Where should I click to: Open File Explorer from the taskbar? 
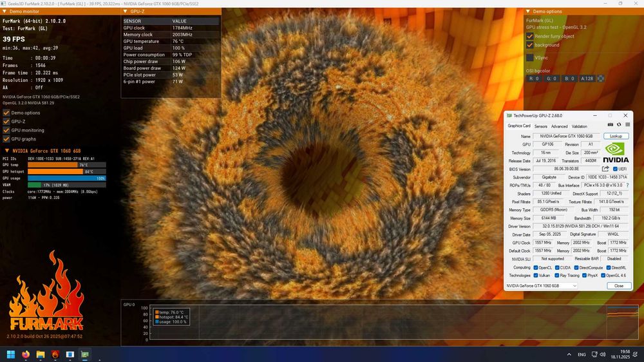click(40, 354)
